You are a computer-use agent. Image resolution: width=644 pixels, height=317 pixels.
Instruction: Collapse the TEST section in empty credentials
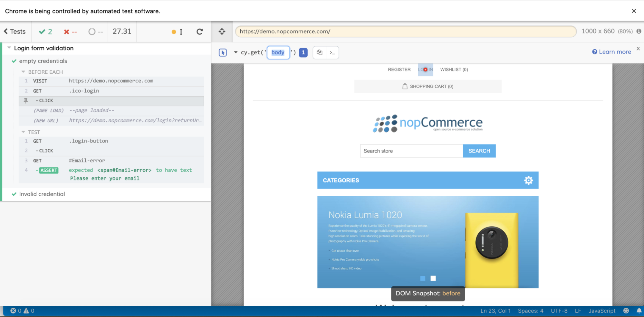23,132
